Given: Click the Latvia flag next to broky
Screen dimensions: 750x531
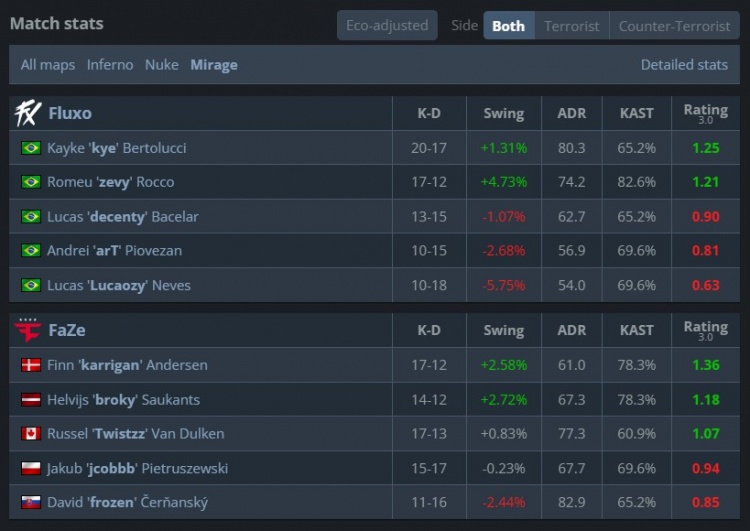Looking at the screenshot, I should [30, 400].
